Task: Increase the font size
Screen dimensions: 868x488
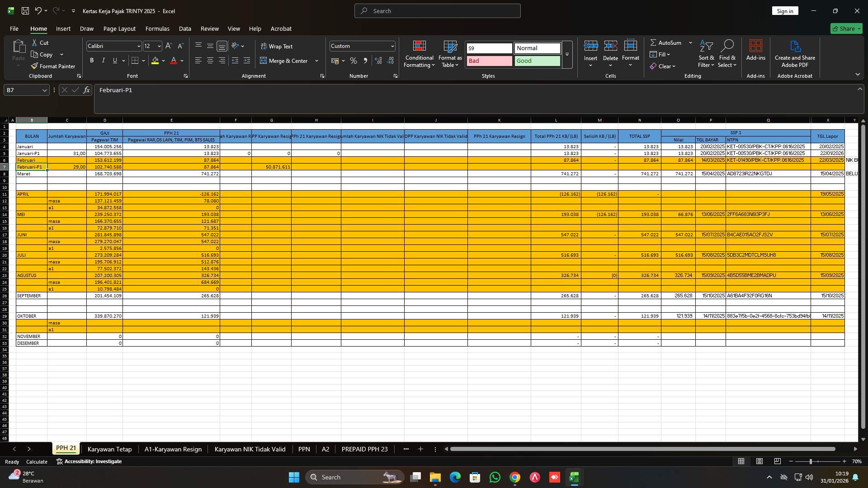Action: click(168, 46)
